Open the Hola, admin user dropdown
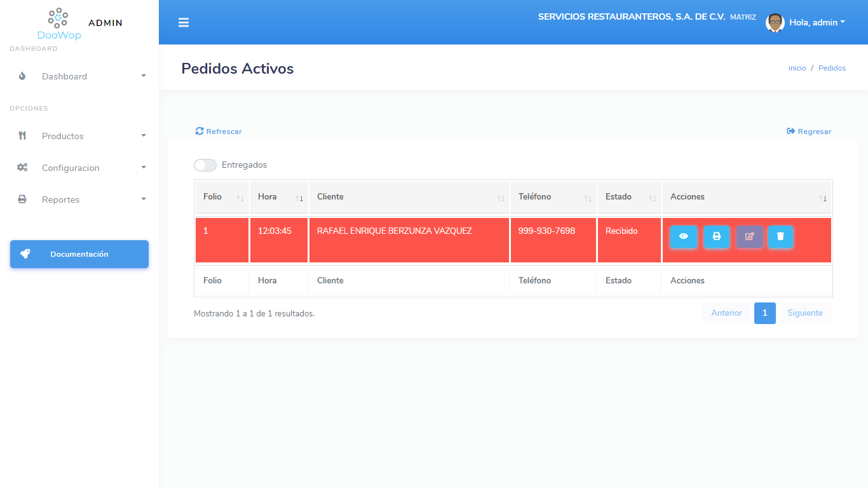Viewport: 868px width, 488px height. coord(817,23)
